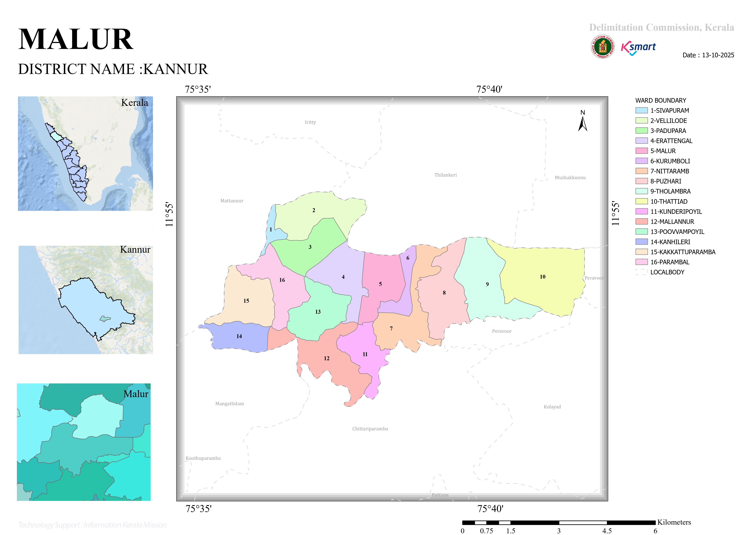Click the 16-PARAMBAL legend label

(670, 262)
